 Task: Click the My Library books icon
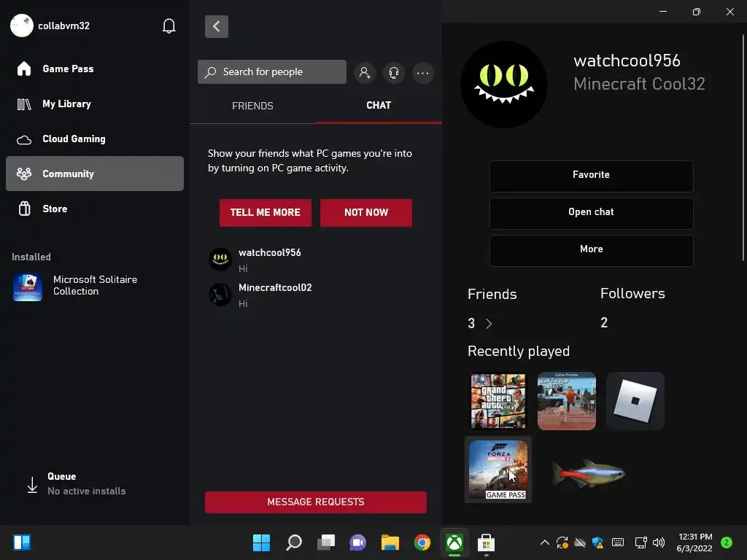24,104
